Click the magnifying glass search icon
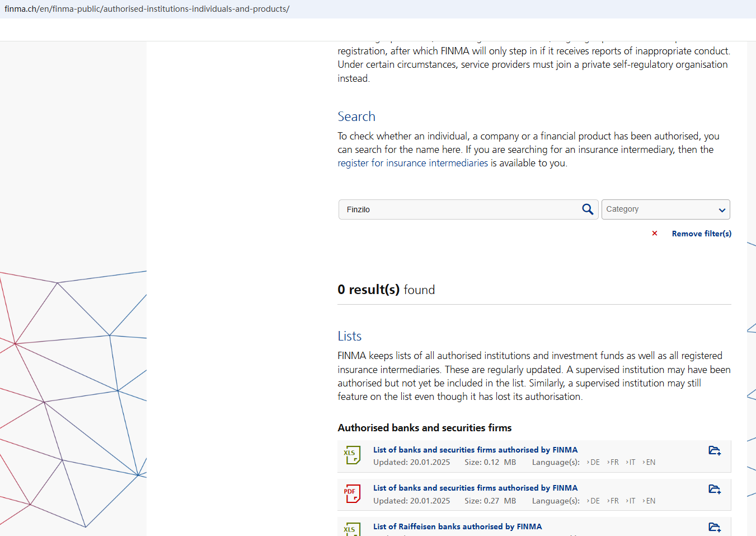 pos(587,209)
